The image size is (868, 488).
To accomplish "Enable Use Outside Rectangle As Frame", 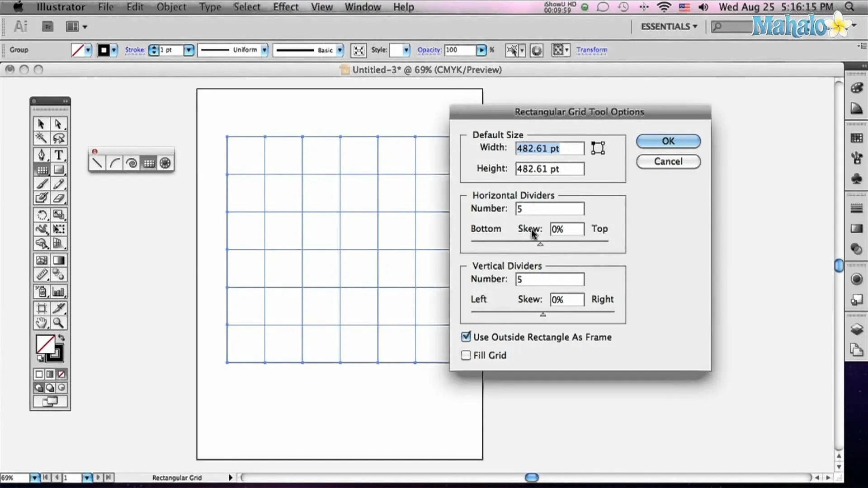I will (x=466, y=337).
